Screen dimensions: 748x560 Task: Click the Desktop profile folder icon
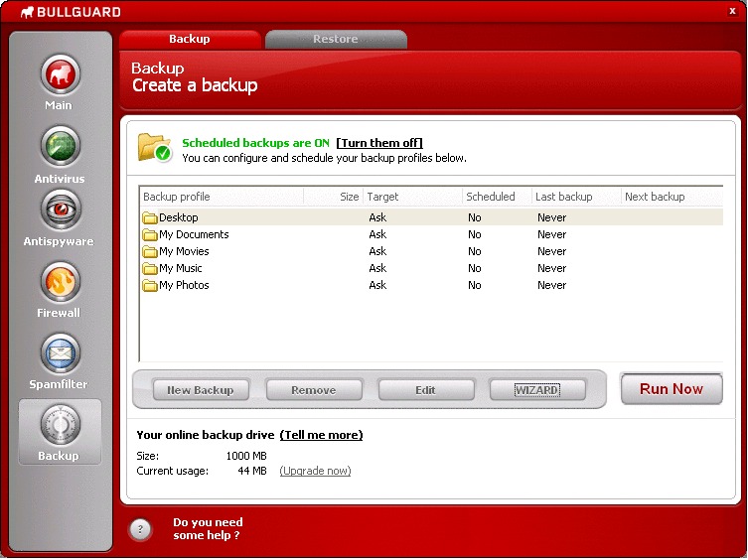pyautogui.click(x=150, y=218)
